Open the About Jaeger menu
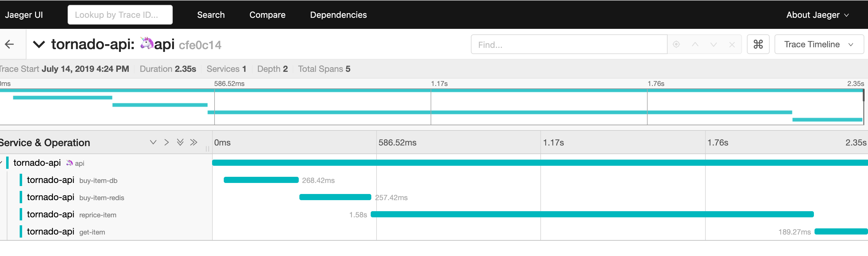Viewport: 868px width, 256px height. (817, 15)
